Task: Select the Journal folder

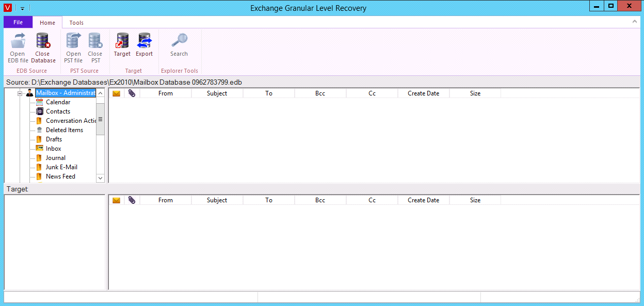Action: pyautogui.click(x=56, y=158)
